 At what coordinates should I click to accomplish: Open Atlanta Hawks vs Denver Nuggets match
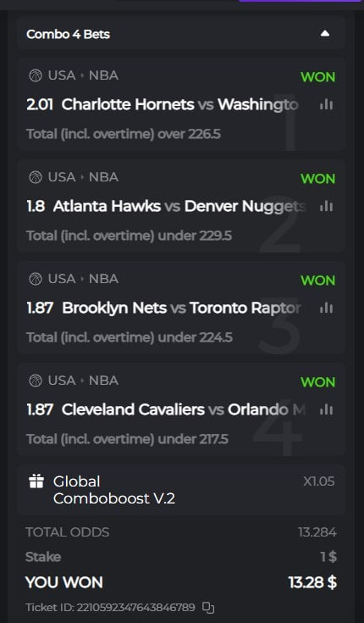click(179, 206)
